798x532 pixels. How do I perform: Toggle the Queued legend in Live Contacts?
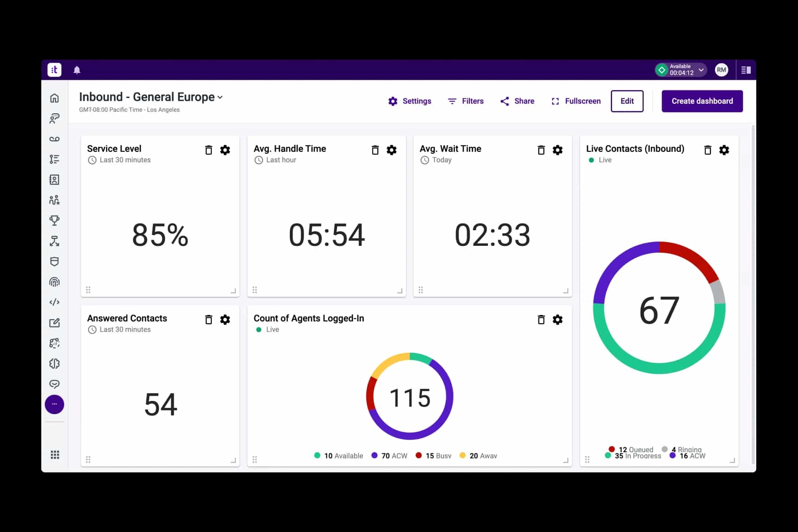[x=631, y=449]
